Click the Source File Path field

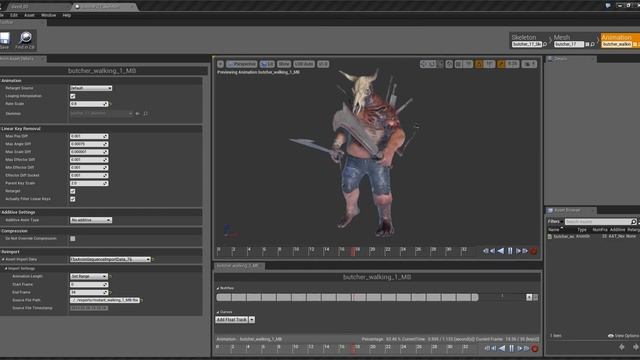click(105, 300)
